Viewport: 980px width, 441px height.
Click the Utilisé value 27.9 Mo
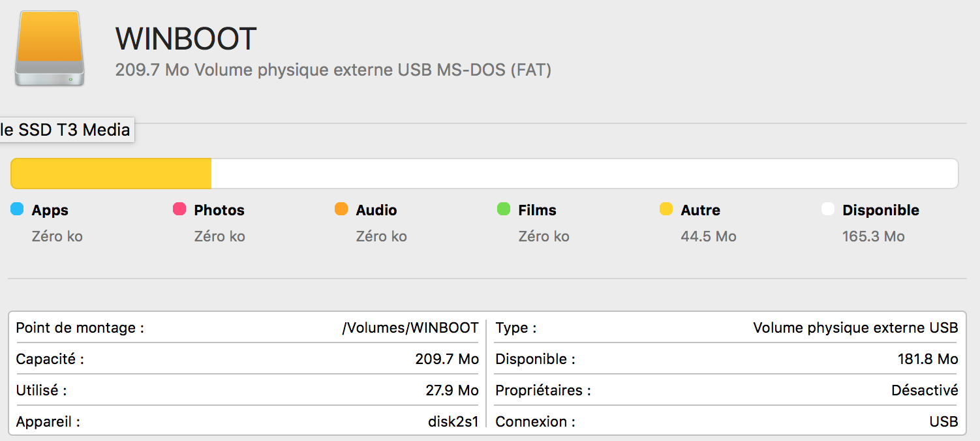click(x=452, y=390)
